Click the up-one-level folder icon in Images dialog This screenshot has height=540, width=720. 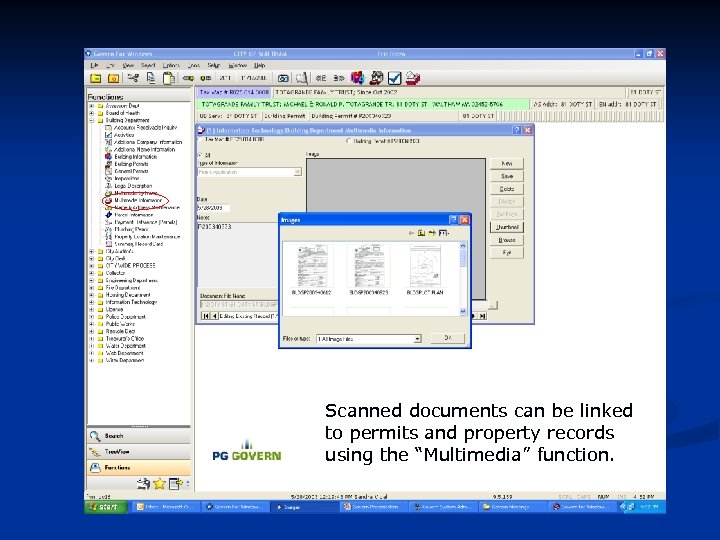click(421, 233)
